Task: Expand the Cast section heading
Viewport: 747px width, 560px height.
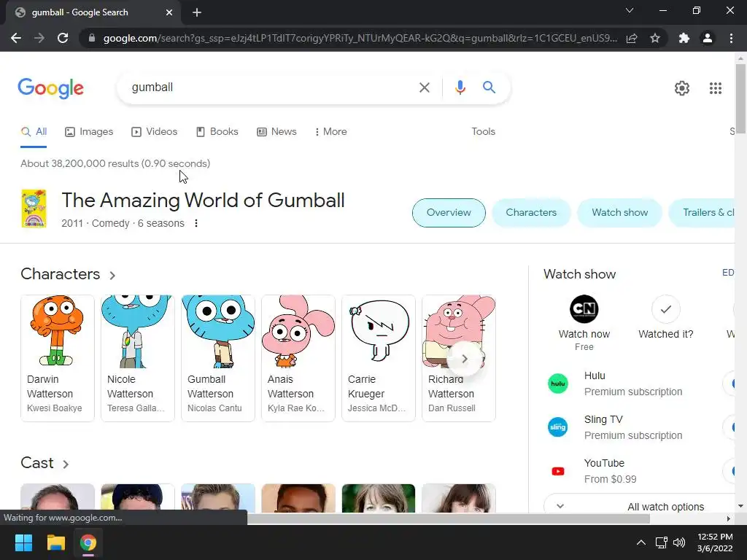Action: (44, 463)
